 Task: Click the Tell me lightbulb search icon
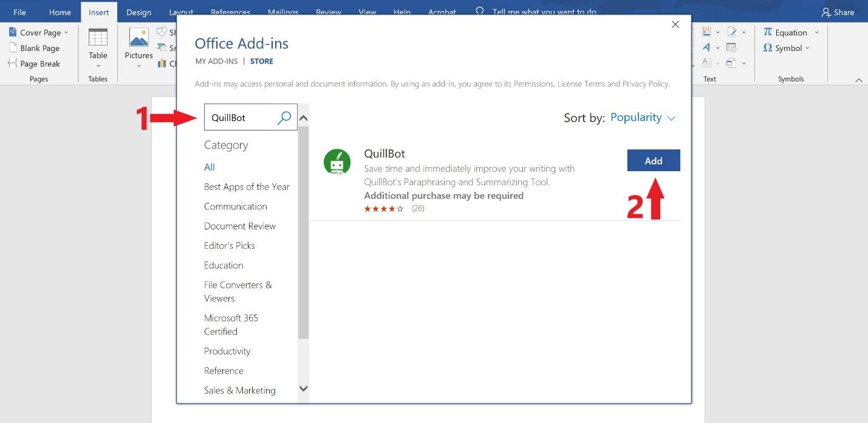pos(480,12)
